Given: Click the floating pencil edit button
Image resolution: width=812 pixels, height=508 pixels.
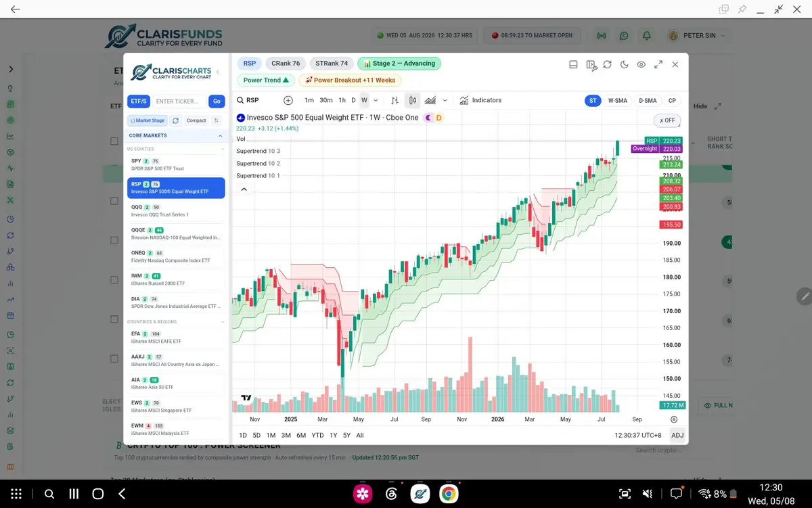Looking at the screenshot, I should tap(804, 296).
